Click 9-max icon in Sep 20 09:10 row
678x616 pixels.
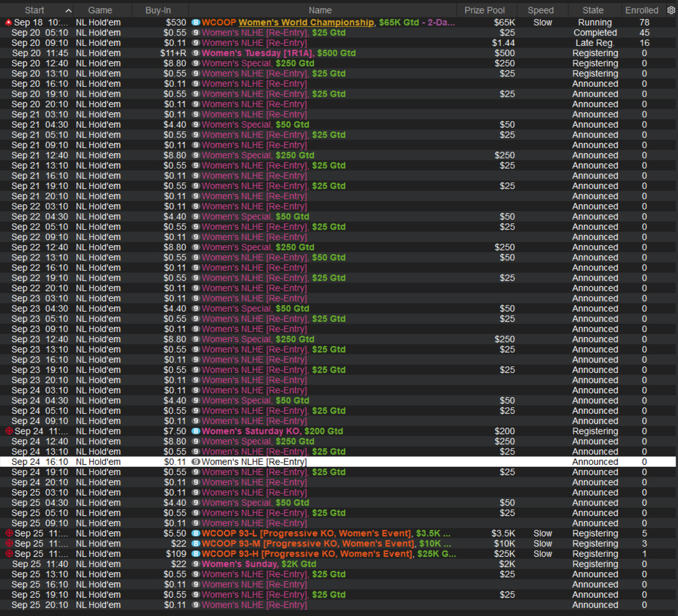(x=196, y=43)
